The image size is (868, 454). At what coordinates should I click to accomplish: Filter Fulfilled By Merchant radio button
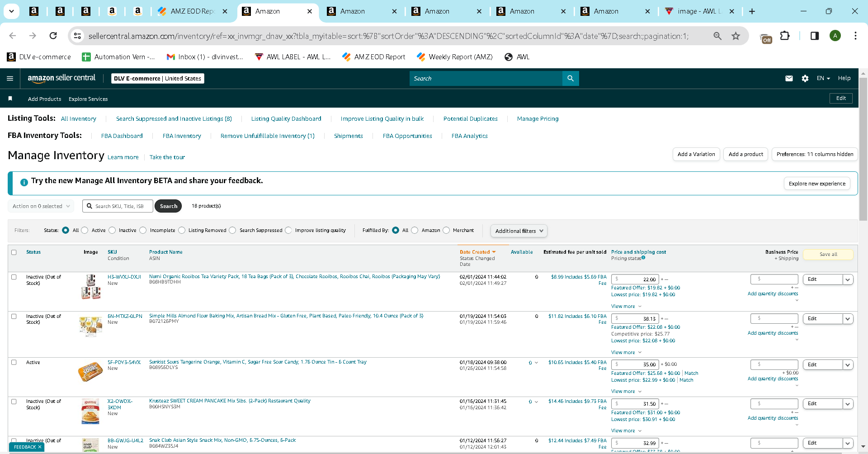(446, 230)
